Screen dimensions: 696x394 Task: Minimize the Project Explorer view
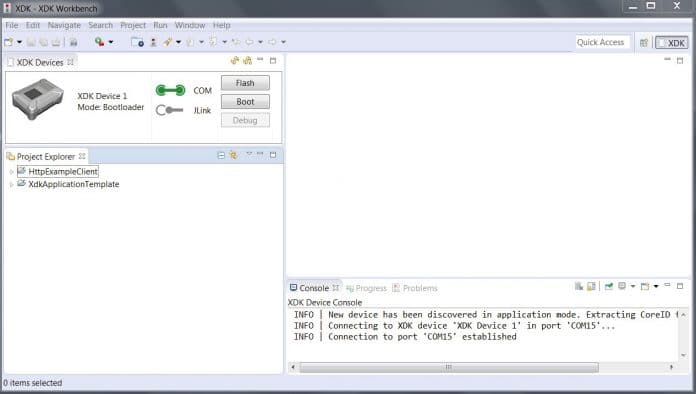(x=261, y=154)
